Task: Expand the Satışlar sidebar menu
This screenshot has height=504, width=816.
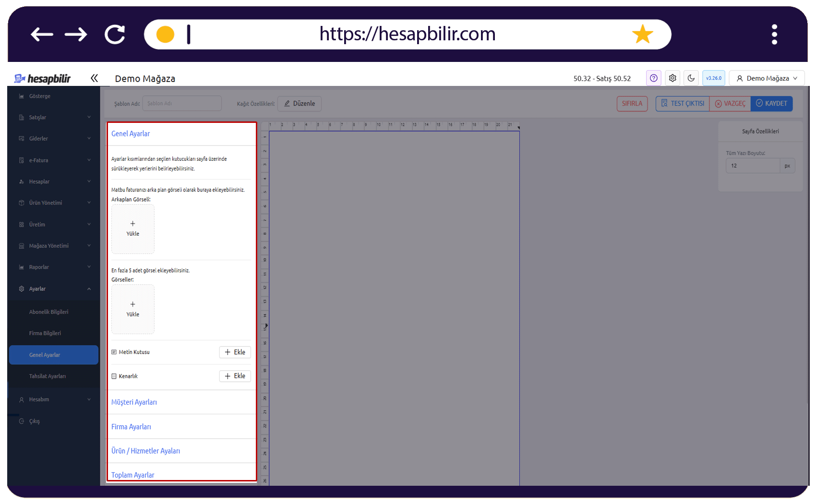Action: click(x=54, y=117)
